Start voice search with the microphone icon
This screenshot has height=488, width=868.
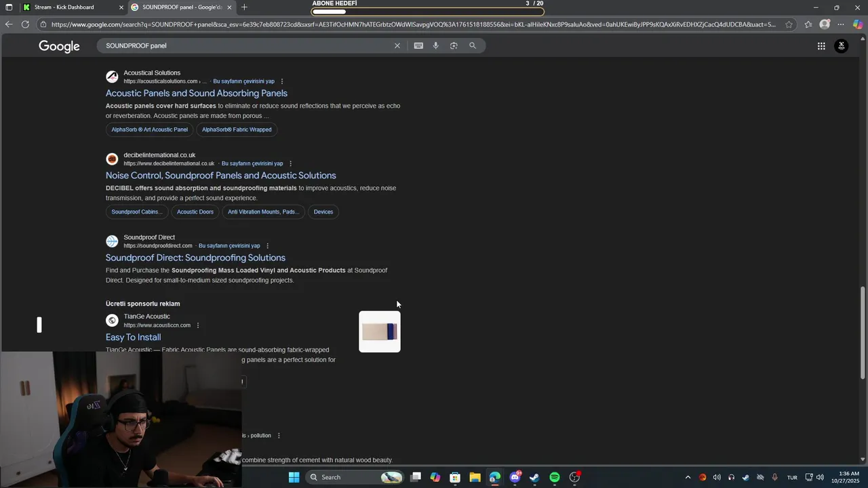point(436,45)
